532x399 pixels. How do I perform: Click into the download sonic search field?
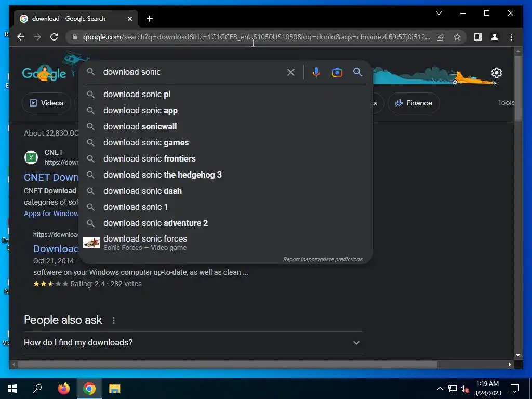point(192,72)
